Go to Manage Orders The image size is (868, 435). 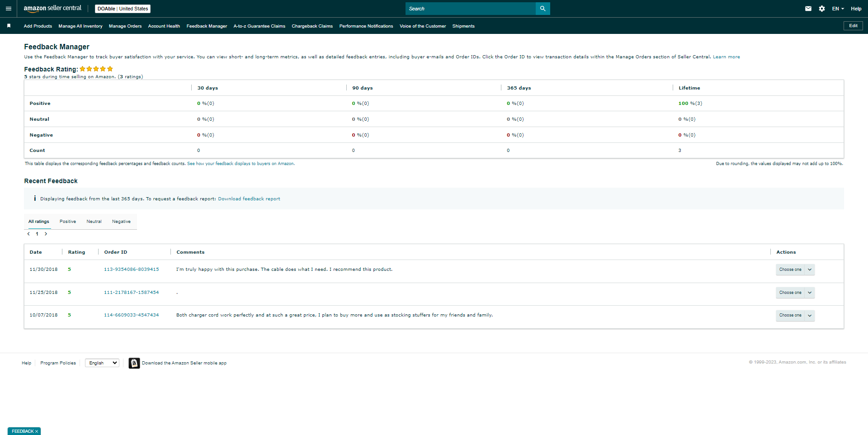point(125,26)
